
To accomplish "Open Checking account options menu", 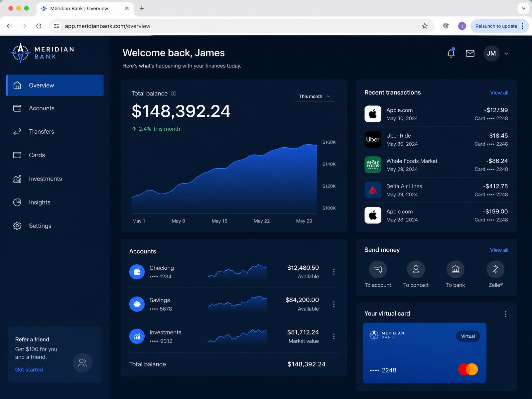I will tap(334, 272).
